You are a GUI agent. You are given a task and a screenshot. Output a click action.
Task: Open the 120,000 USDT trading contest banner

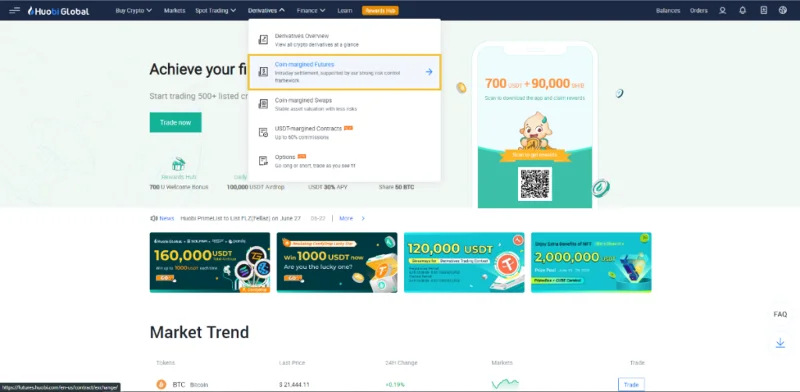pos(464,262)
